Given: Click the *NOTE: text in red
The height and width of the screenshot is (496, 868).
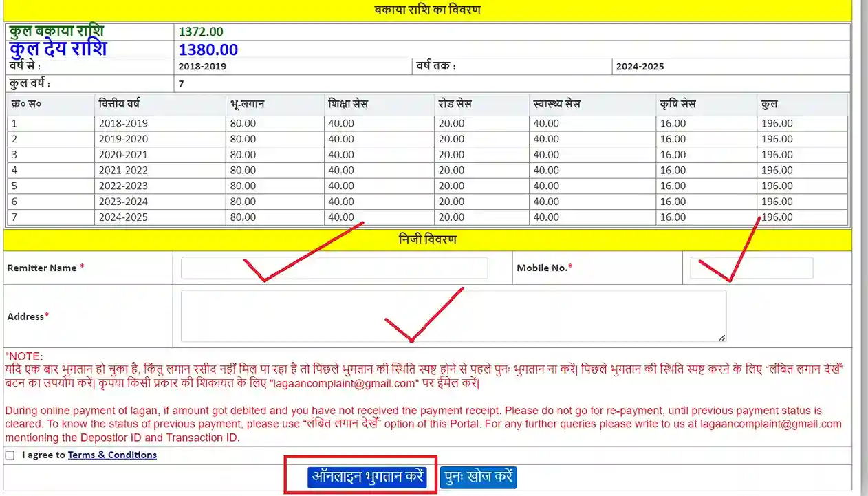Looking at the screenshot, I should [24, 356].
